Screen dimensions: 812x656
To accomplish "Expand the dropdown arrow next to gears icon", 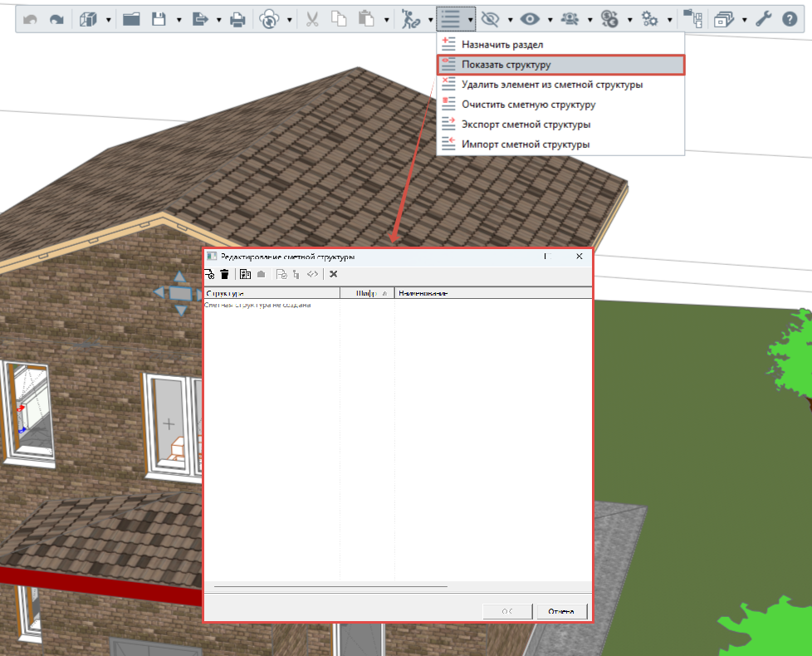I will pyautogui.click(x=669, y=20).
